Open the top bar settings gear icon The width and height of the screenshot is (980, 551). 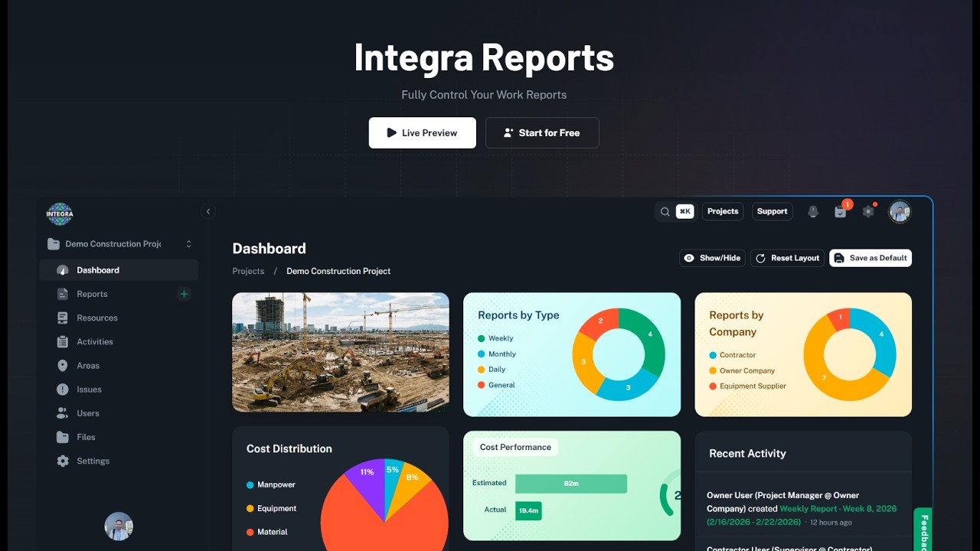868,212
